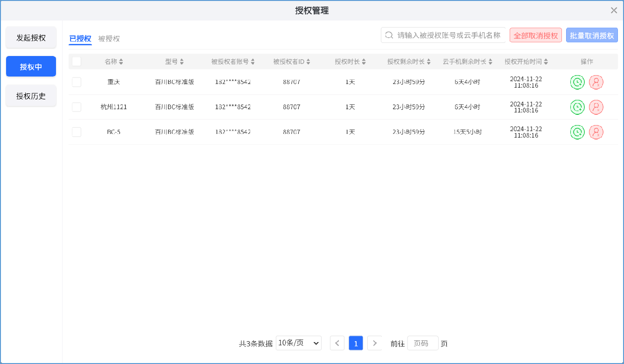The width and height of the screenshot is (624, 364).
Task: Click the 页码 page number input field
Action: (422, 343)
